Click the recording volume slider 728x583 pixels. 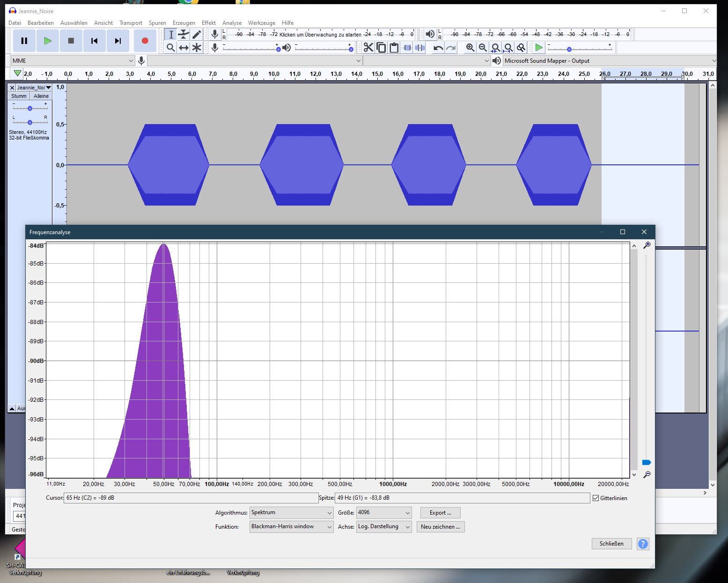pos(251,47)
